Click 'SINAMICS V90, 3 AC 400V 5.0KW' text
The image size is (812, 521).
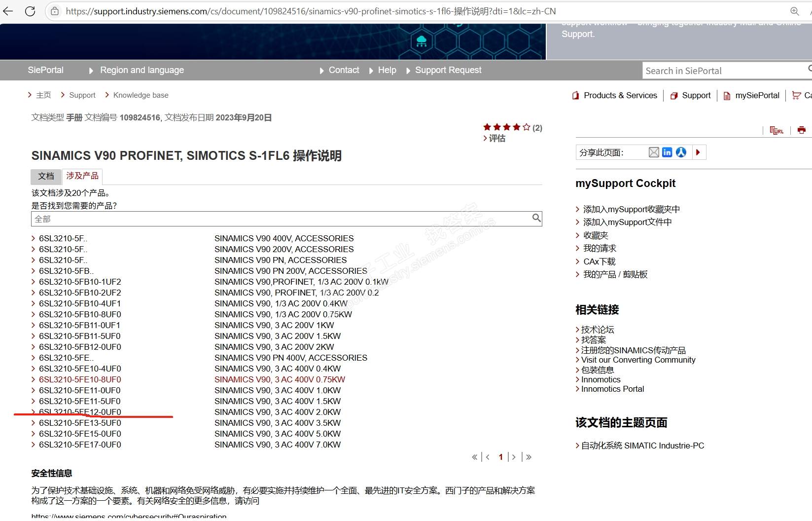coord(278,434)
